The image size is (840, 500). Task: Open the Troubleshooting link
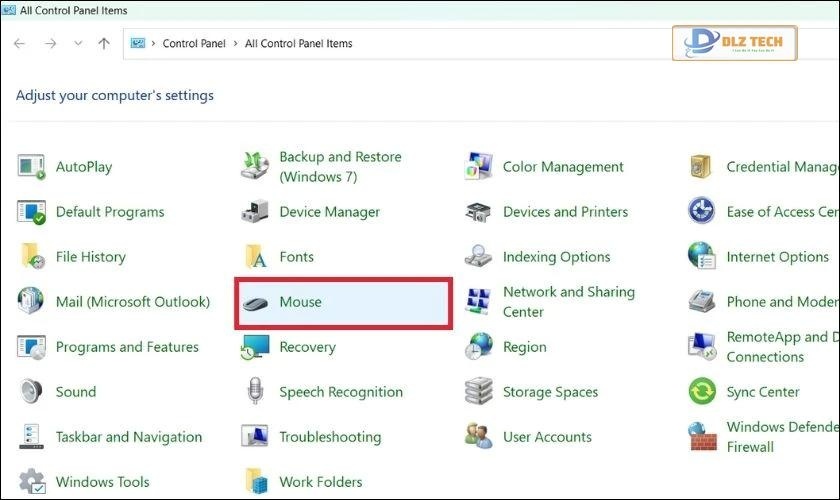[330, 437]
